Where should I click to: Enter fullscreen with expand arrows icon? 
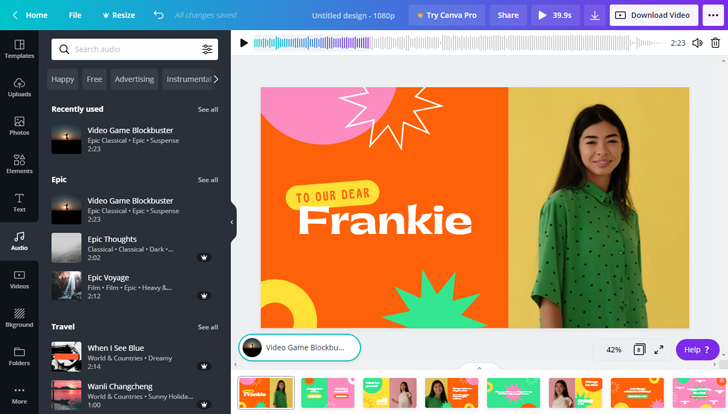[x=659, y=350]
